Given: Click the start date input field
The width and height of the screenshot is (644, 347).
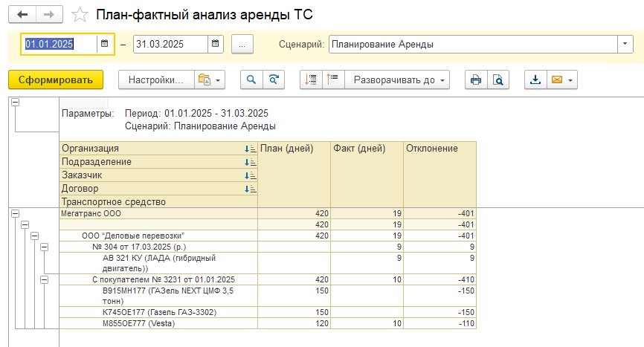Looking at the screenshot, I should pos(59,44).
